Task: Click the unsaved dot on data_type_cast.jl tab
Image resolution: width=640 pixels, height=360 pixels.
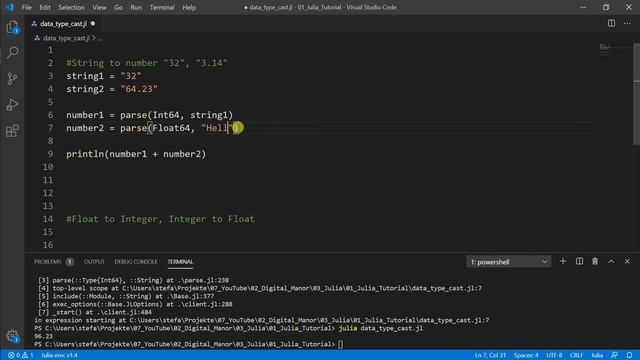Action: 93,24
